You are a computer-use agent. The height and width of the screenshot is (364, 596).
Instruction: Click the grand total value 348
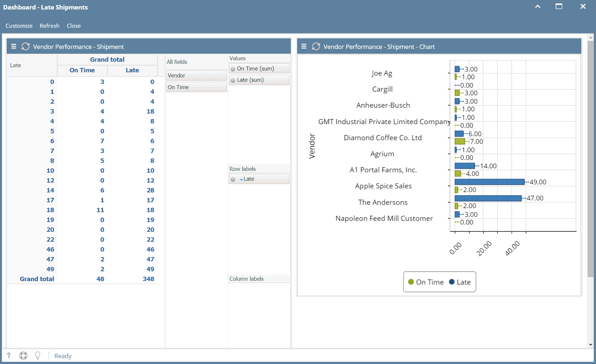tap(148, 279)
